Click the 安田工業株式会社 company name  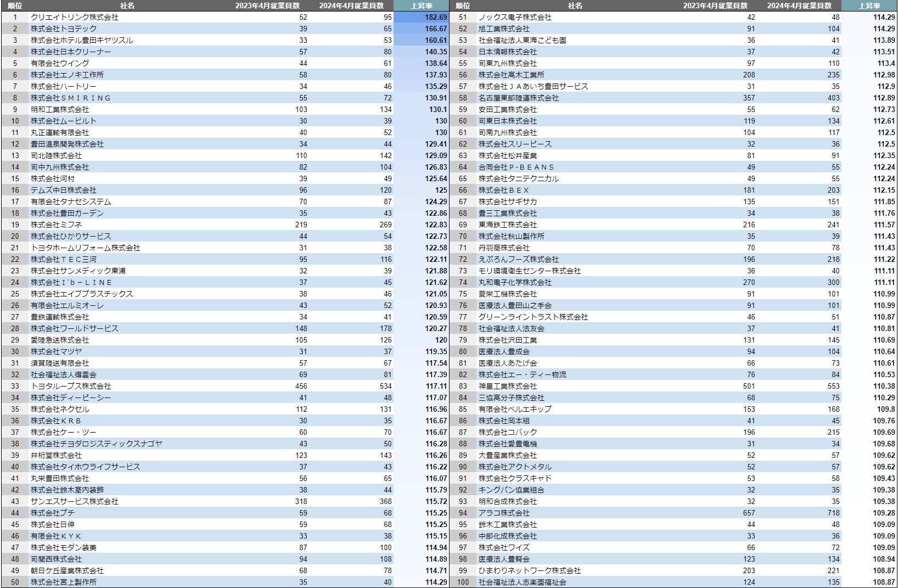(x=508, y=109)
